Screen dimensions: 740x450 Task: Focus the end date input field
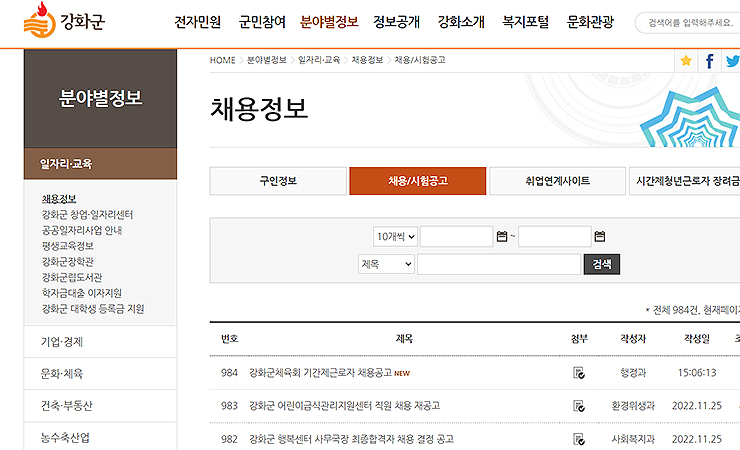tap(555, 236)
